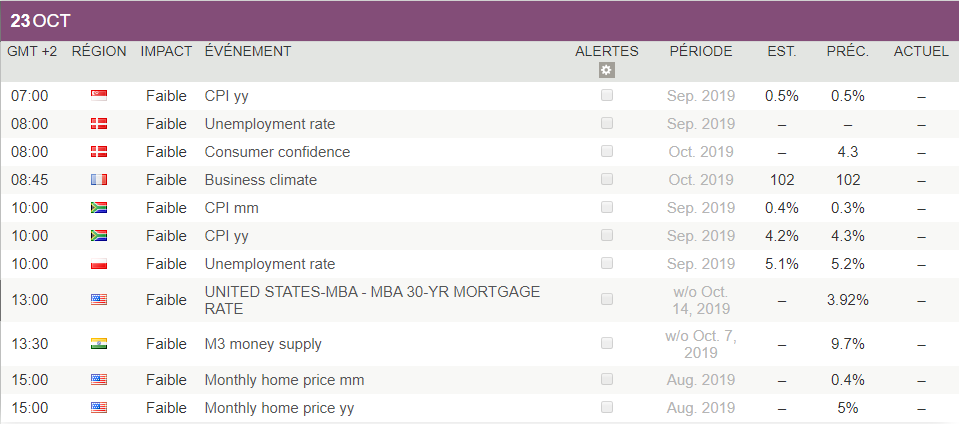Viewport: 959px width, 437px height.
Task: Open the MBA 30-YR MORTGAGE RATE event
Action: point(372,300)
